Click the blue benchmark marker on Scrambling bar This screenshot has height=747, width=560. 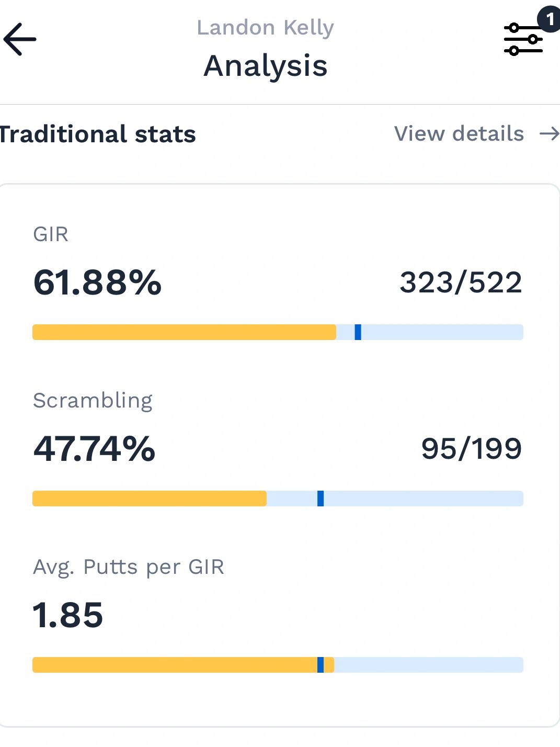tap(321, 499)
